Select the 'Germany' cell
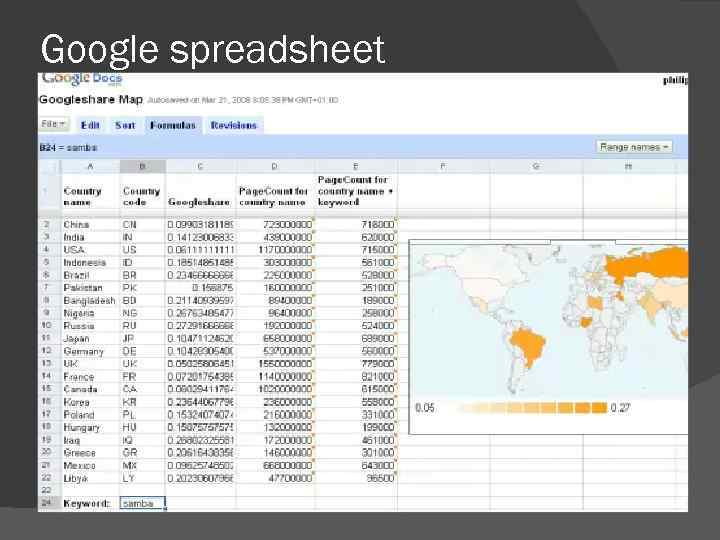This screenshot has width=720, height=540. pos(90,351)
